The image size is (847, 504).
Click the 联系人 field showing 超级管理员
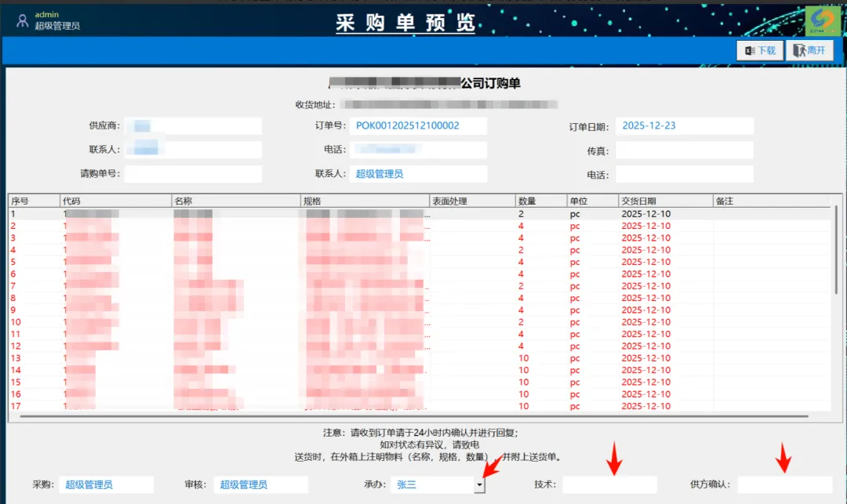[418, 174]
